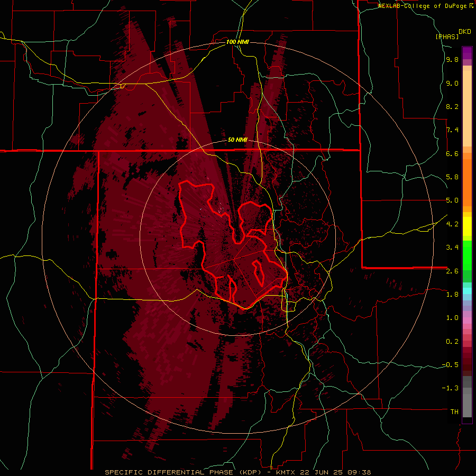Click the 4.2 scale value
The width and height of the screenshot is (476, 476).
(x=452, y=224)
